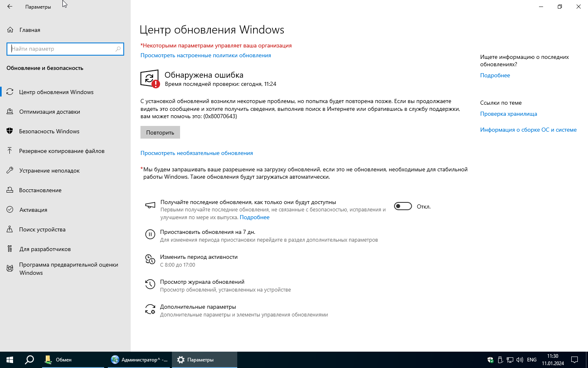The image size is (588, 368).
Task: Click Подробнее link in the toggle description
Action: tap(254, 217)
